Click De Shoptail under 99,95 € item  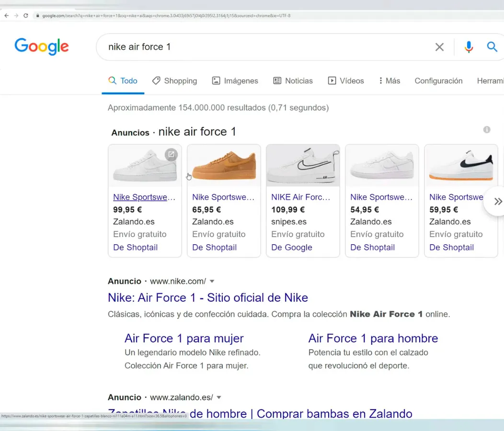point(135,248)
